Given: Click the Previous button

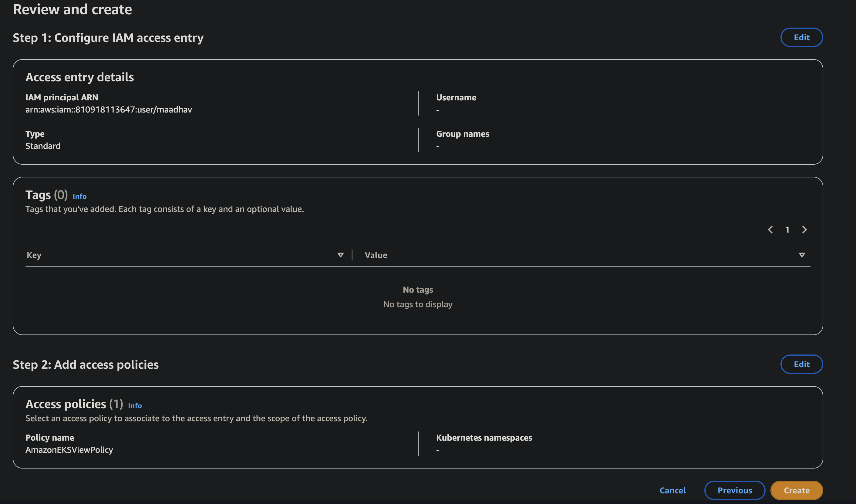Looking at the screenshot, I should tap(734, 490).
